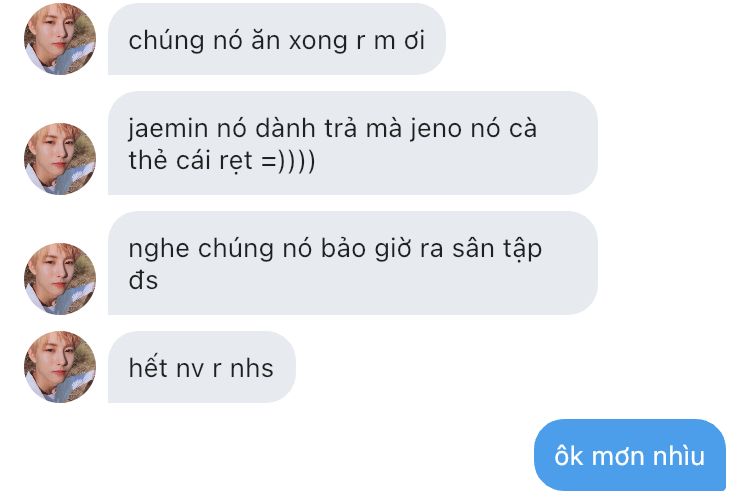Click the word "jaemin" in the second message
This screenshot has width=750, height=498.
(x=168, y=129)
